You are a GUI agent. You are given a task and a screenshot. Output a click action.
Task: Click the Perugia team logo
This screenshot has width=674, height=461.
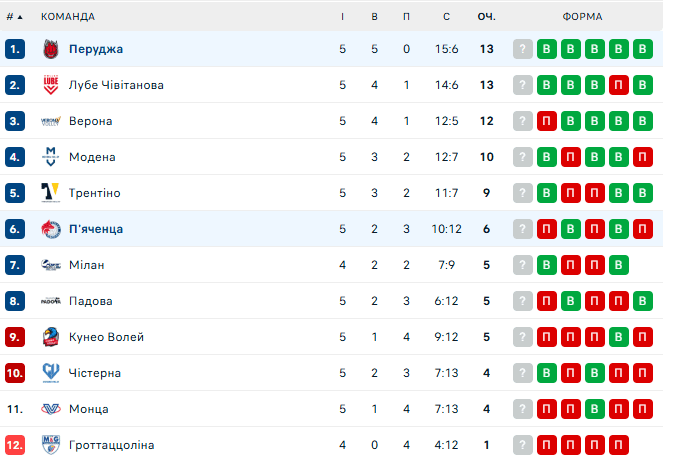[51, 49]
